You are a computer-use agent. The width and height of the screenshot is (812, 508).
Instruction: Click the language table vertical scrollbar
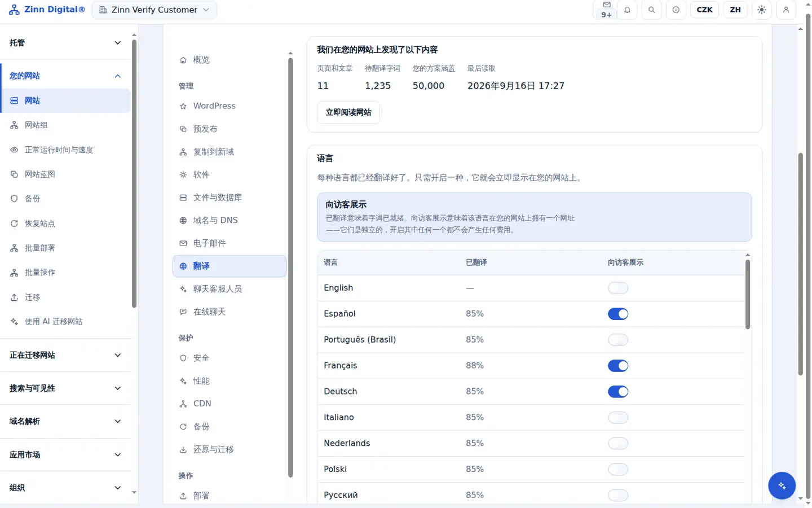tap(748, 294)
